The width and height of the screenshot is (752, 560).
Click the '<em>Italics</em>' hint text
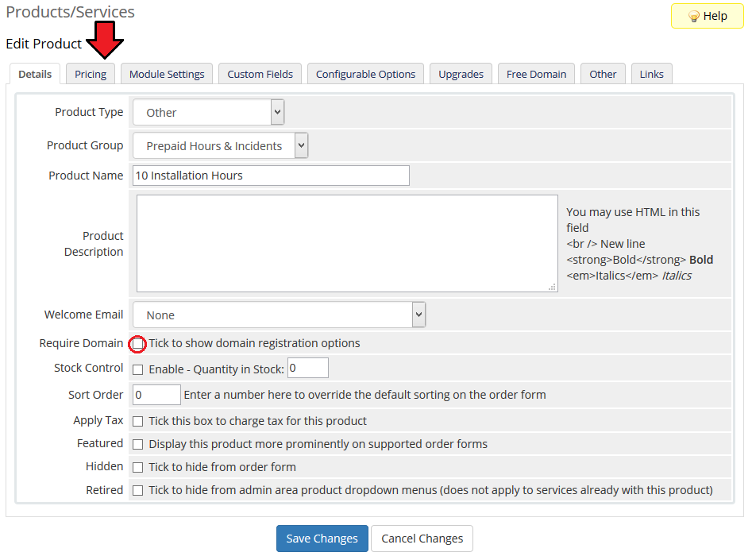coord(612,276)
